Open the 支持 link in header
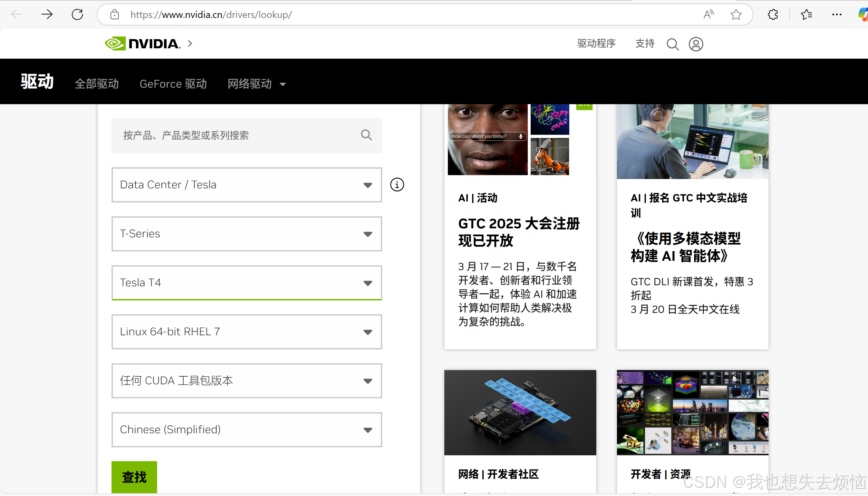868x496 pixels. (x=645, y=43)
